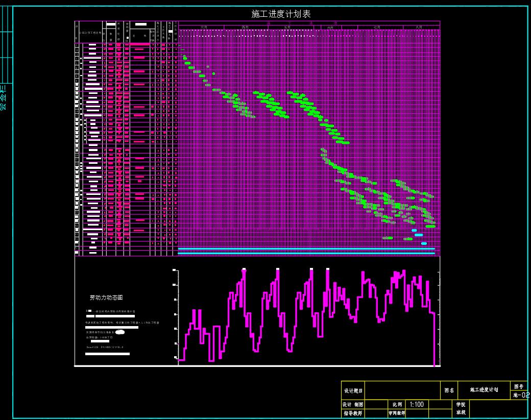531x420 pixels.
Task: Click the 设计题目 label in title block
Action: [353, 390]
